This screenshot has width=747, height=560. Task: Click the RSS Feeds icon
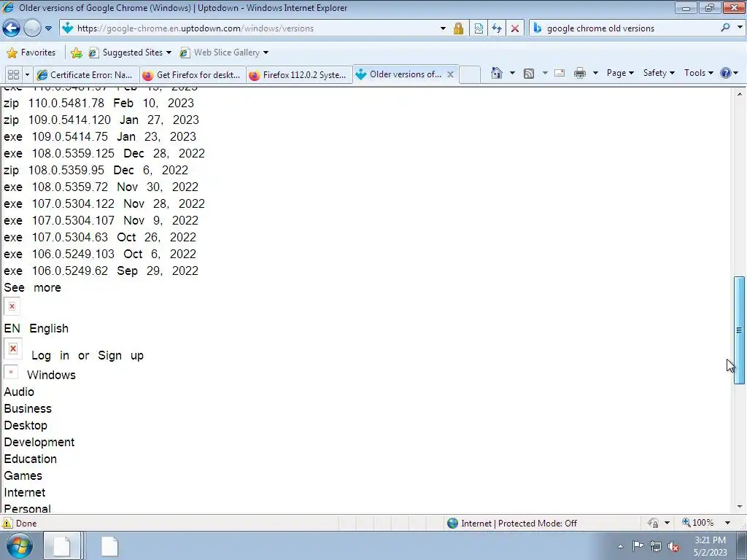pyautogui.click(x=528, y=74)
